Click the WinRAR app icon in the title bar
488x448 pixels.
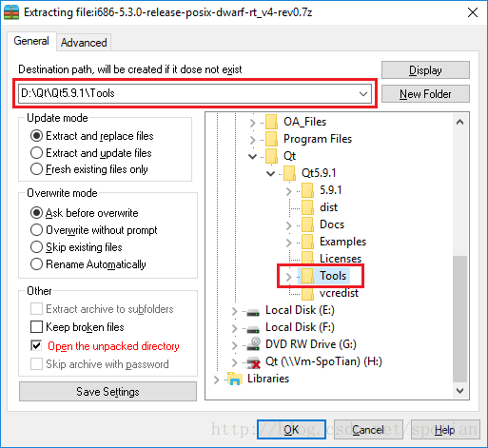(11, 12)
